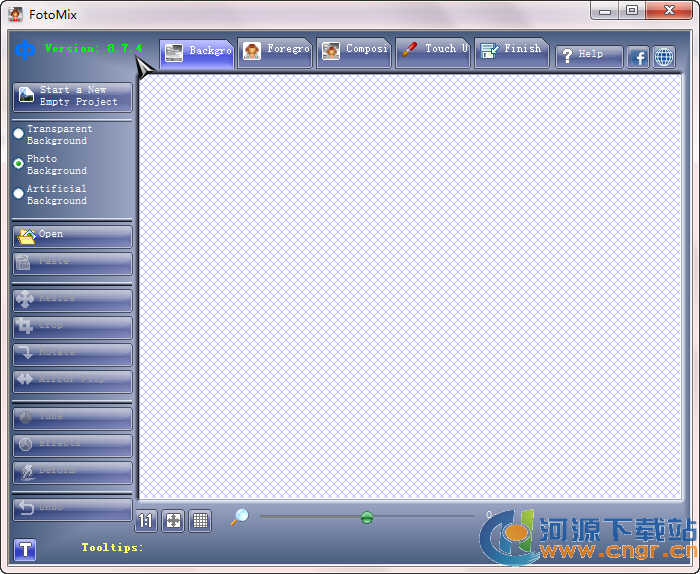Switch to the Touch Up tab
Image resolution: width=700 pixels, height=574 pixels.
point(432,51)
